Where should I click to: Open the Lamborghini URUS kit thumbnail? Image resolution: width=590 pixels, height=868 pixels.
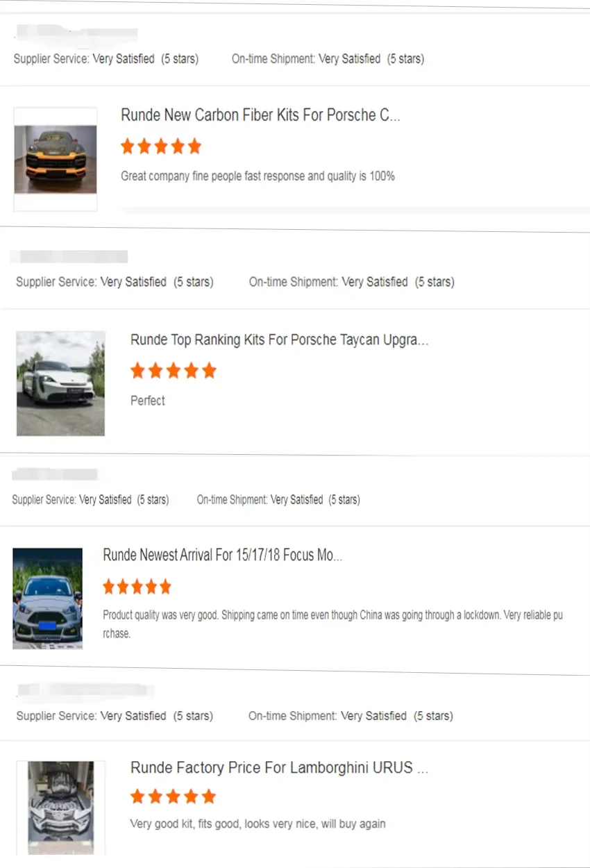pos(61,807)
